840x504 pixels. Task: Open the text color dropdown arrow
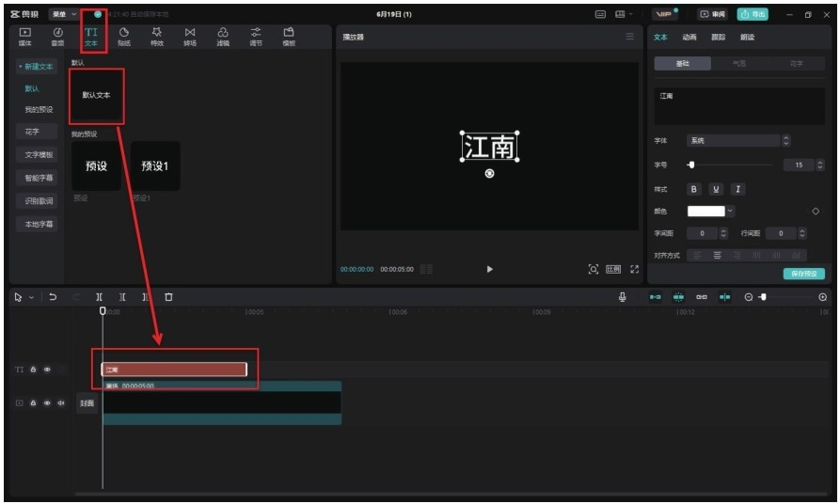[730, 211]
